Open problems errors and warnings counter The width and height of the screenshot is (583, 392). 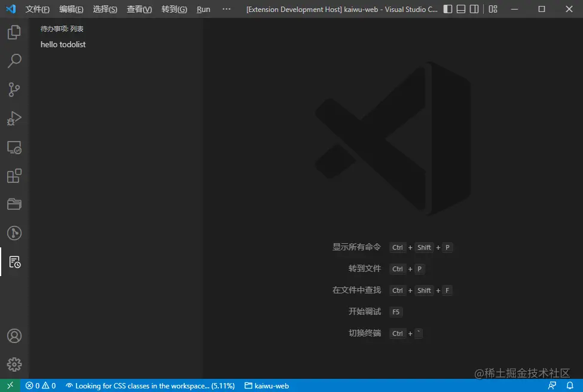41,385
